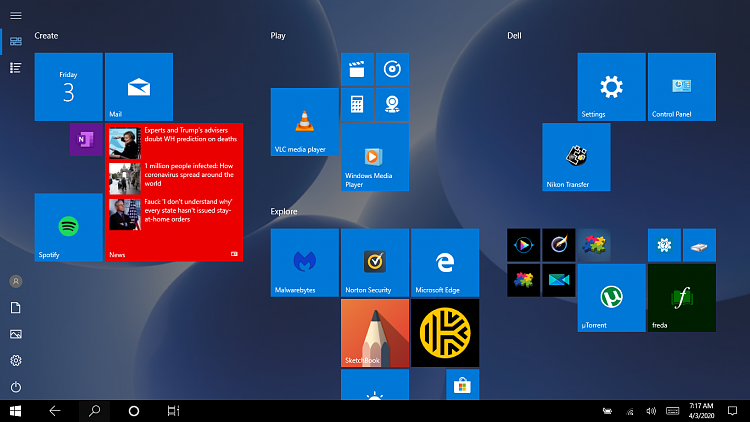Open the small white gear help tile

point(664,245)
